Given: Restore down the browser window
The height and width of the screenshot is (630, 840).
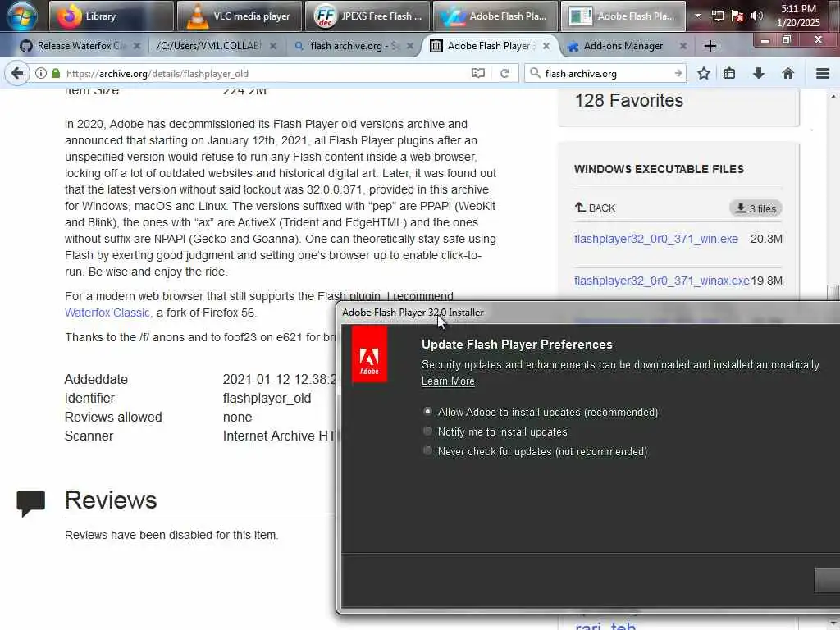Looking at the screenshot, I should tap(787, 40).
